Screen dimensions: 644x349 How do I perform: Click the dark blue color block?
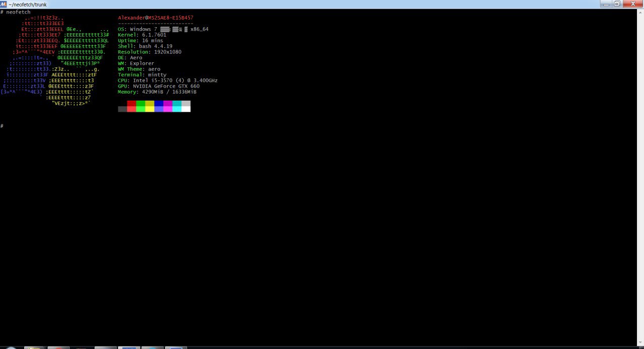[x=159, y=103]
